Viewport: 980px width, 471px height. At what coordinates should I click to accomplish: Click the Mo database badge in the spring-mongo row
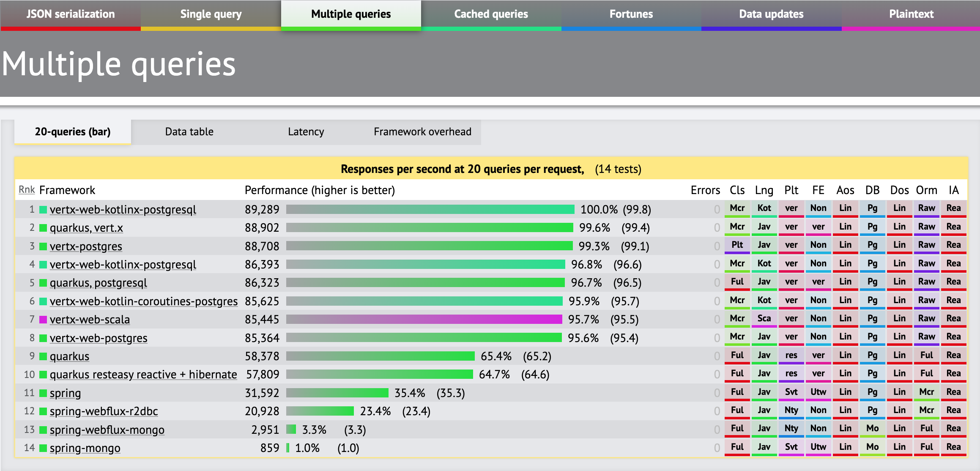coord(872,447)
